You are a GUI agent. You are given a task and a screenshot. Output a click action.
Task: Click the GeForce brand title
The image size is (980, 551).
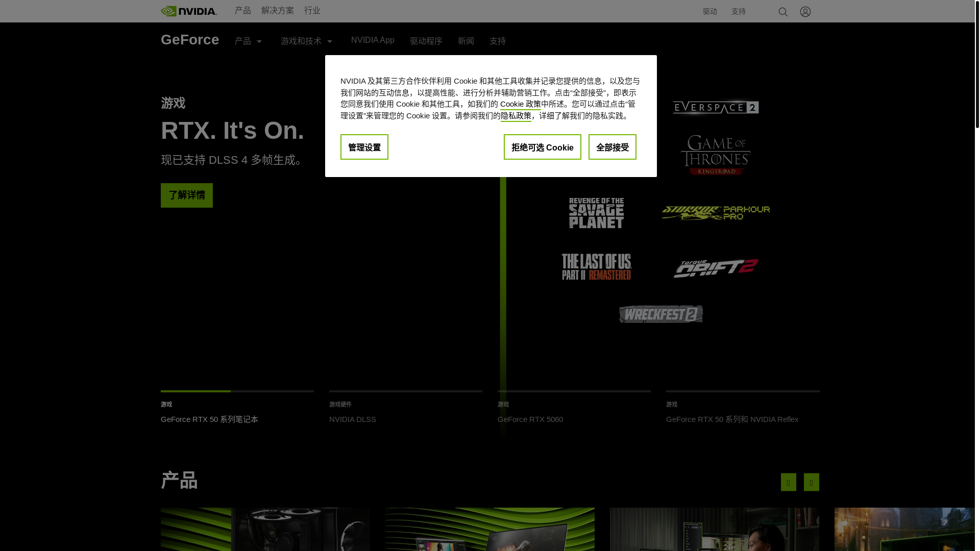[x=190, y=40]
